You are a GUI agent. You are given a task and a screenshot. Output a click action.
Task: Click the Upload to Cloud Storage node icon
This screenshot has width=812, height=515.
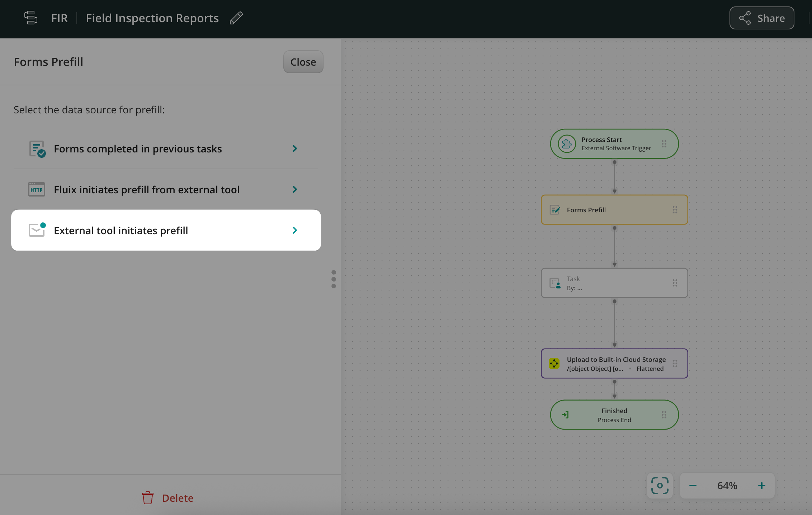click(554, 363)
